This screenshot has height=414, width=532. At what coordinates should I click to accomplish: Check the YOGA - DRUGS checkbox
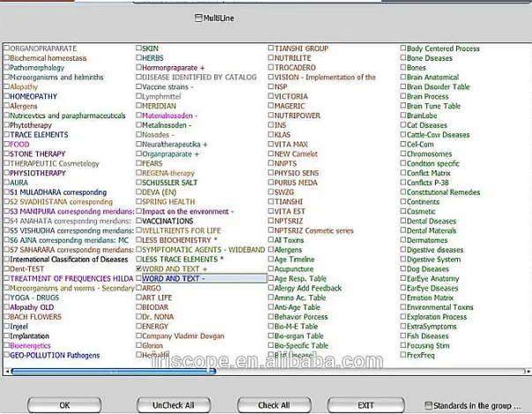pos(7,297)
